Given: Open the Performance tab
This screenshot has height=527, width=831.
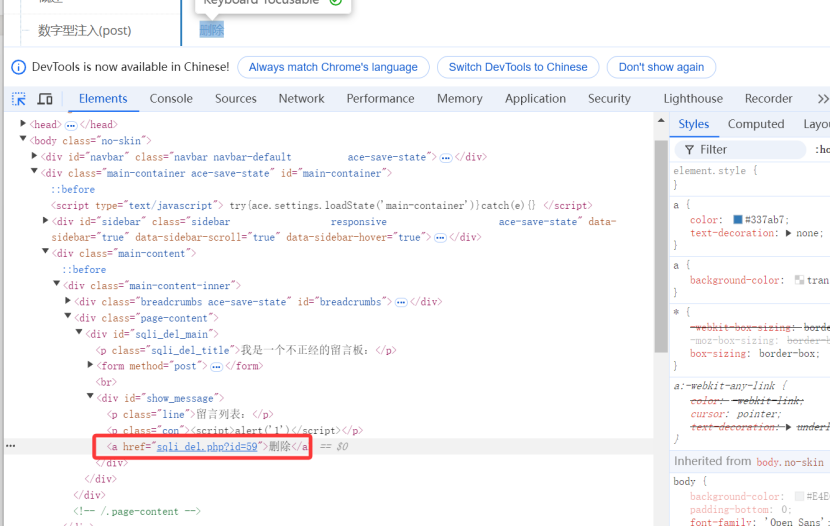Looking at the screenshot, I should [381, 99].
